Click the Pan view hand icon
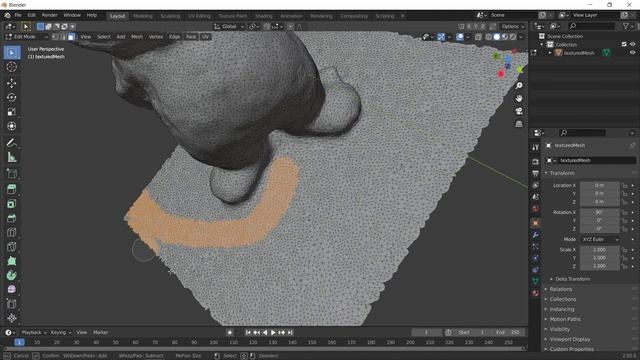 coord(519,98)
